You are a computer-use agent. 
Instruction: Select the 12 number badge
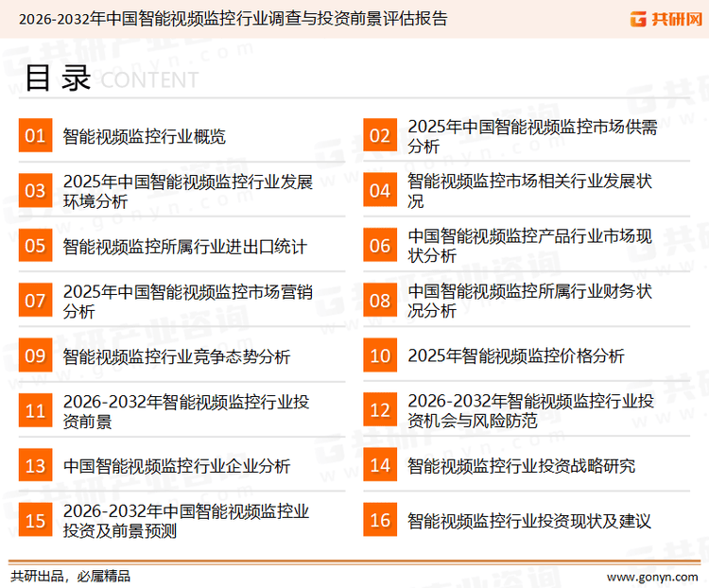click(380, 410)
